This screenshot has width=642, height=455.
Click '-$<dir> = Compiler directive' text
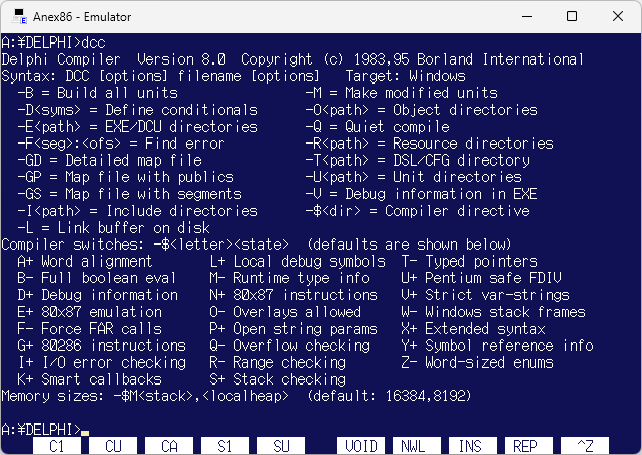click(418, 211)
